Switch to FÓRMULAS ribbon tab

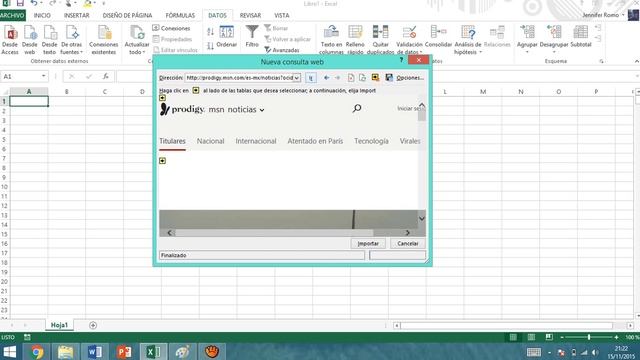180,15
